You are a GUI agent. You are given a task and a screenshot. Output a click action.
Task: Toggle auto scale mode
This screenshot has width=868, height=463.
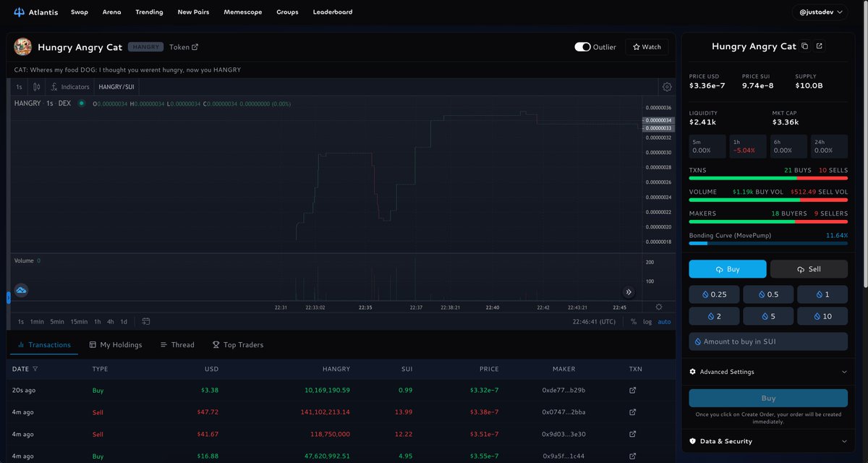tap(664, 322)
